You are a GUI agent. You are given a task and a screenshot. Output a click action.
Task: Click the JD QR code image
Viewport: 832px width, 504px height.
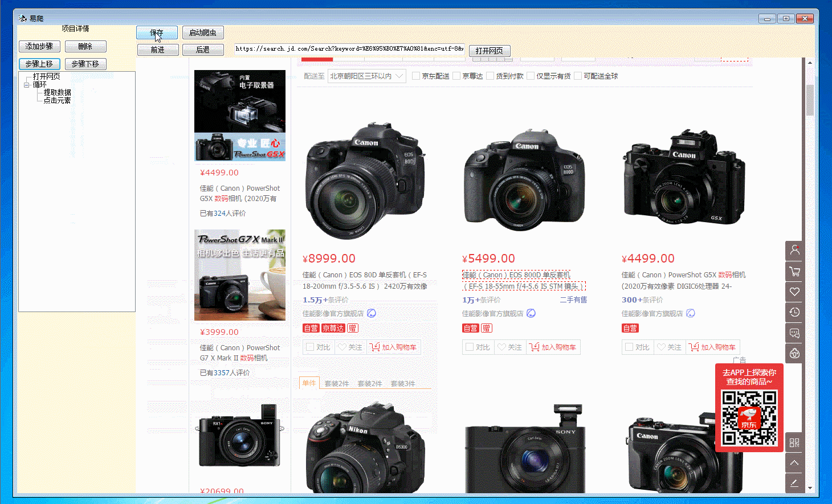(749, 418)
